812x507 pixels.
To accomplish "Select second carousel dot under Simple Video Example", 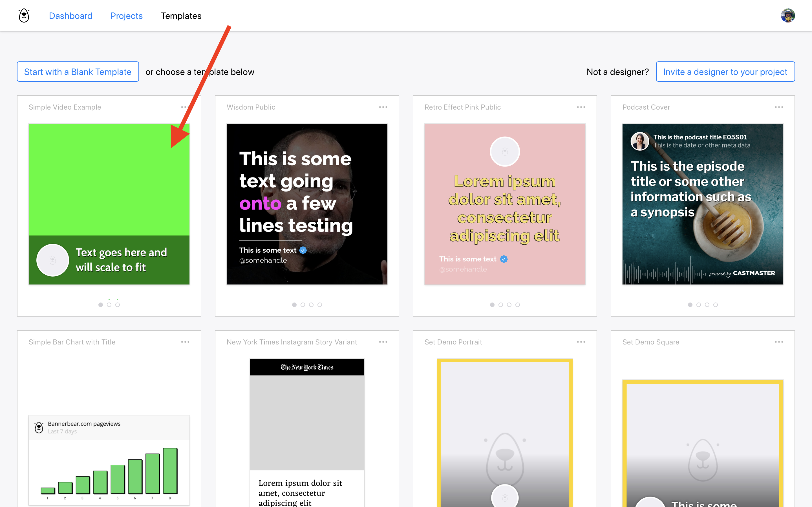I will click(109, 305).
